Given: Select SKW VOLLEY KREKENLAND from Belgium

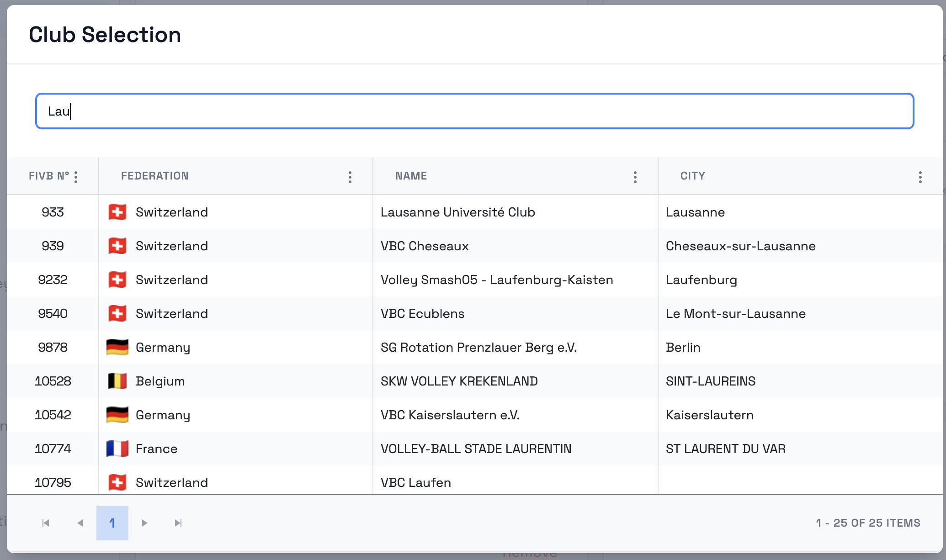Looking at the screenshot, I should click(x=459, y=381).
